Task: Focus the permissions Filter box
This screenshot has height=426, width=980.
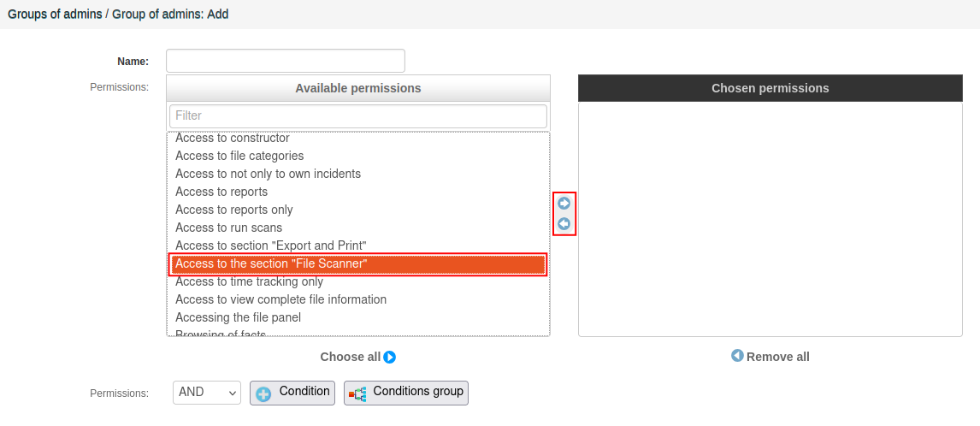Action: click(x=357, y=115)
